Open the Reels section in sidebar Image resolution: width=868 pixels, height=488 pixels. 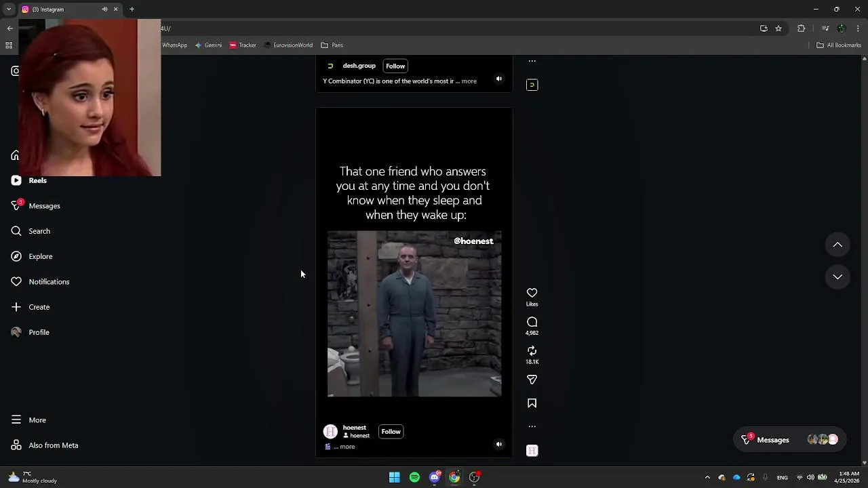28,180
